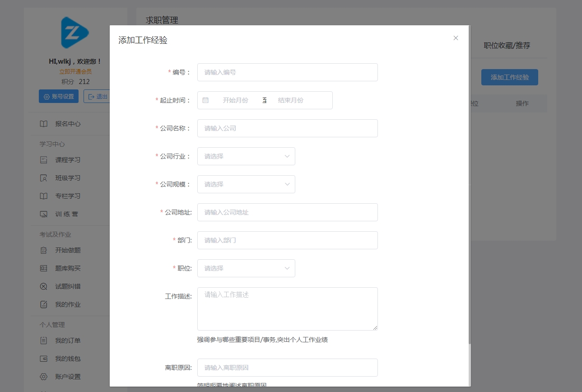Click the blue Z logo avatar
582x392 pixels.
click(x=75, y=33)
